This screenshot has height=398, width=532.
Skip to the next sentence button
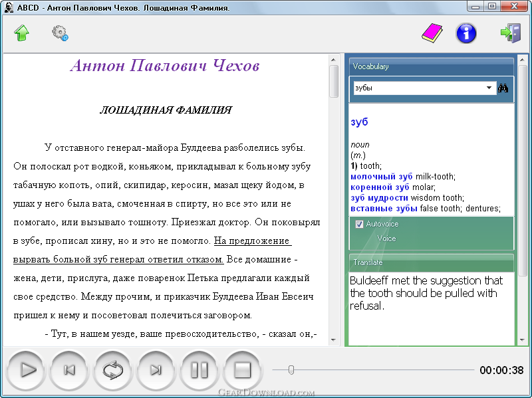pos(156,370)
